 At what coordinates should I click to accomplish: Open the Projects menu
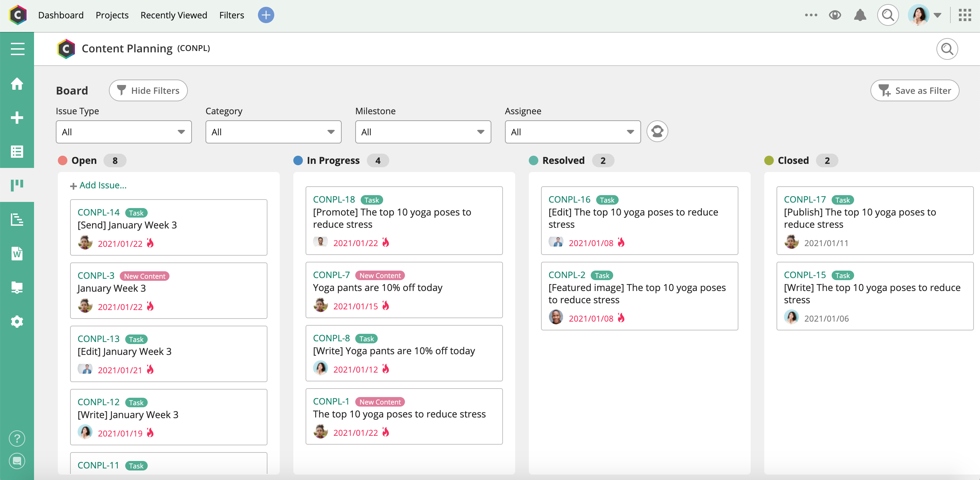tap(112, 15)
